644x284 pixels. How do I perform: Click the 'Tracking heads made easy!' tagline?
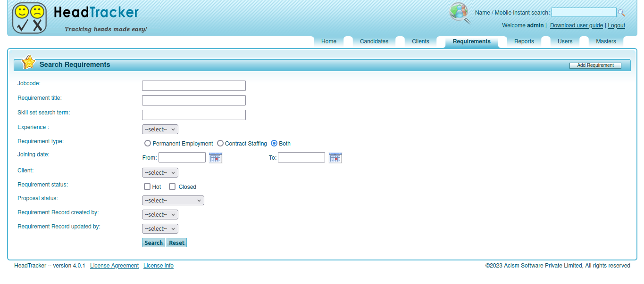[x=106, y=29]
